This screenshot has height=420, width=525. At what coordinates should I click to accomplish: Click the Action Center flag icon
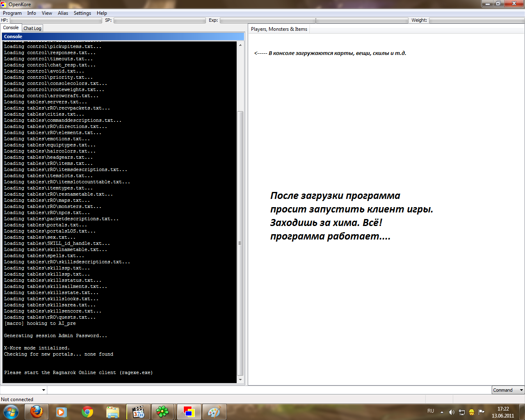[x=482, y=412]
